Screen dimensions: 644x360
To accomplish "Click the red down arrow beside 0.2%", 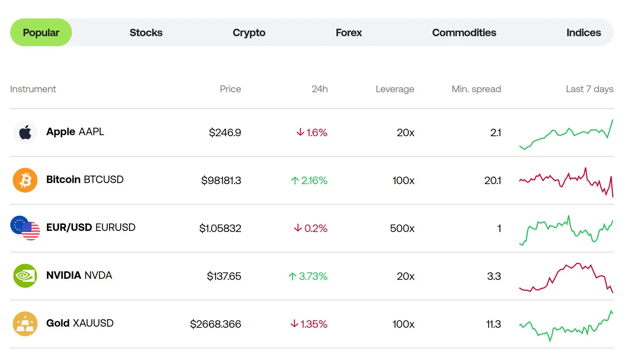I will [298, 228].
